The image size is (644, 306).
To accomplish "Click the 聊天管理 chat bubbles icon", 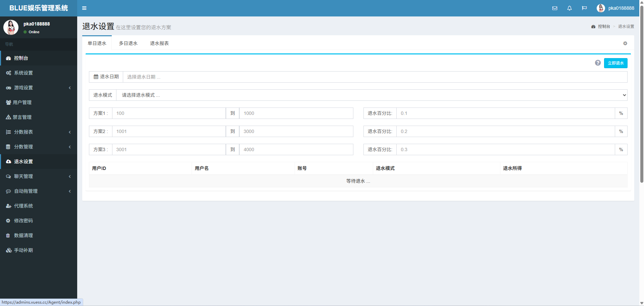I will click(x=8, y=176).
